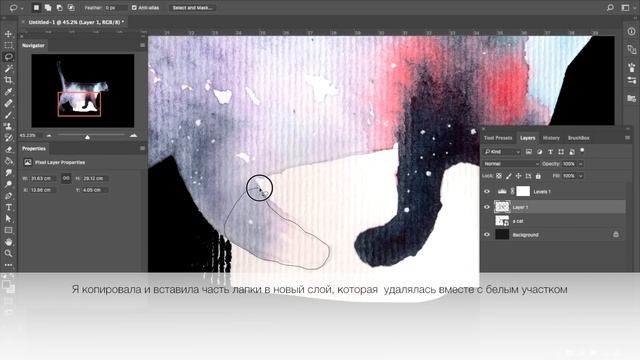640x360 pixels.
Task: Click the search icon in options bar
Action: (x=610, y=7)
